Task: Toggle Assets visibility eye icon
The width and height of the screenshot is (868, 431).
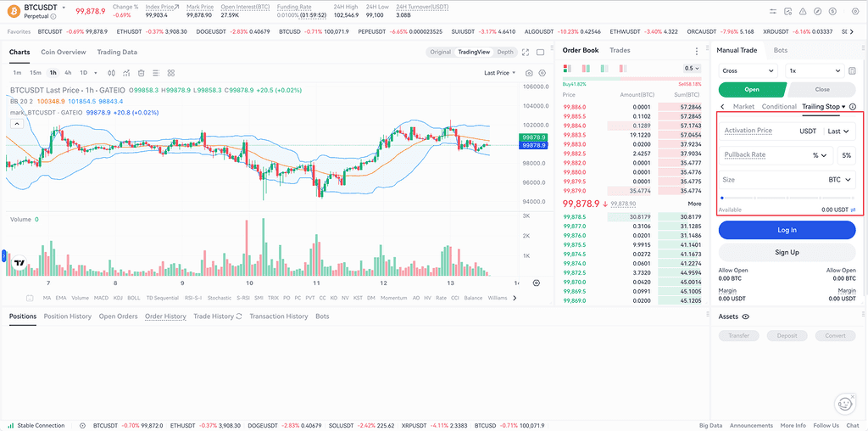Action: click(745, 316)
